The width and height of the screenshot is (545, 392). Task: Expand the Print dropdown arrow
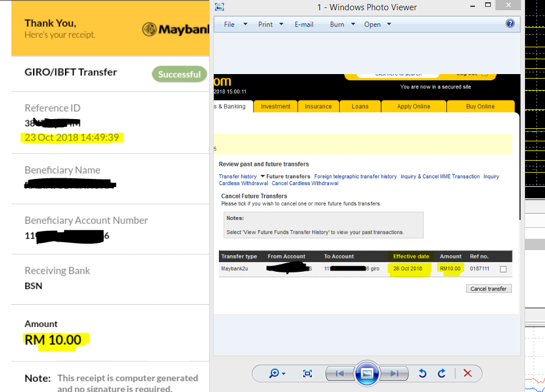click(281, 24)
